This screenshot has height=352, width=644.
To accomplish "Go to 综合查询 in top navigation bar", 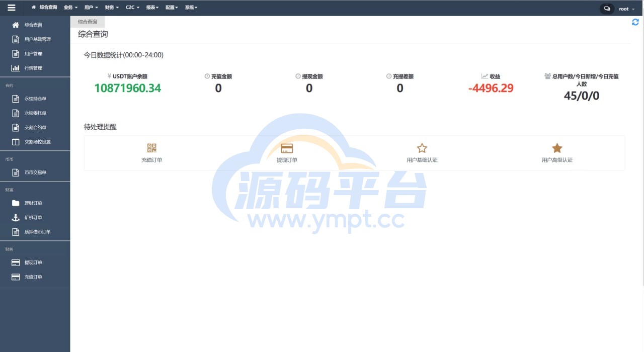I will pos(44,8).
